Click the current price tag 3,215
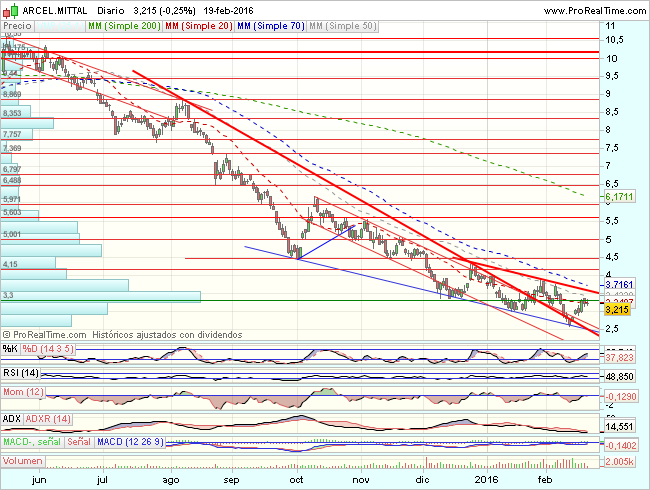The image size is (650, 490). click(x=617, y=310)
